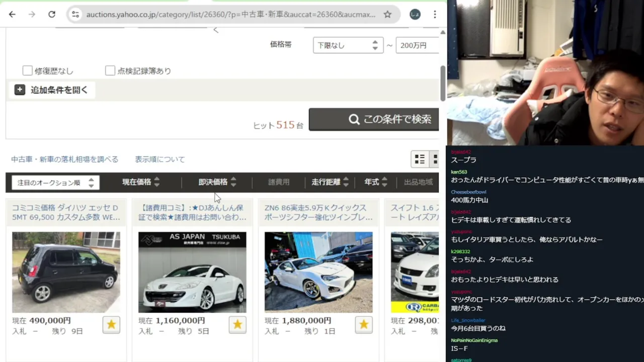
Task: Go forward in browser history
Action: 32,15
